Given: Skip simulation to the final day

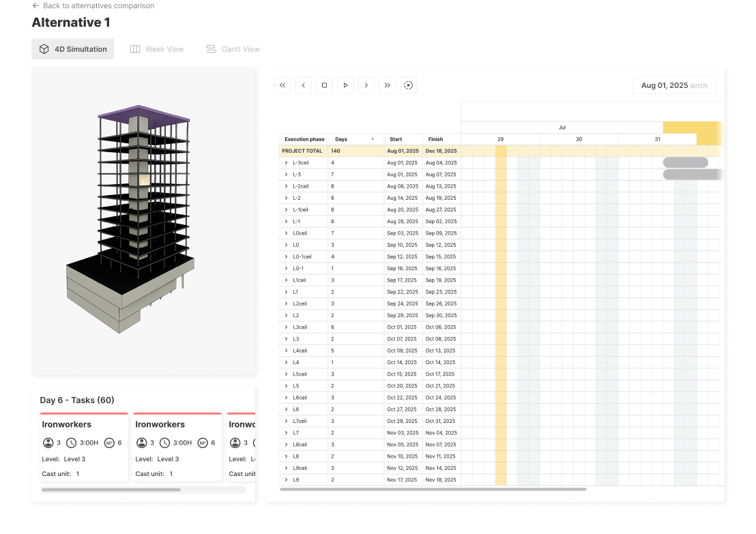Looking at the screenshot, I should [x=387, y=85].
